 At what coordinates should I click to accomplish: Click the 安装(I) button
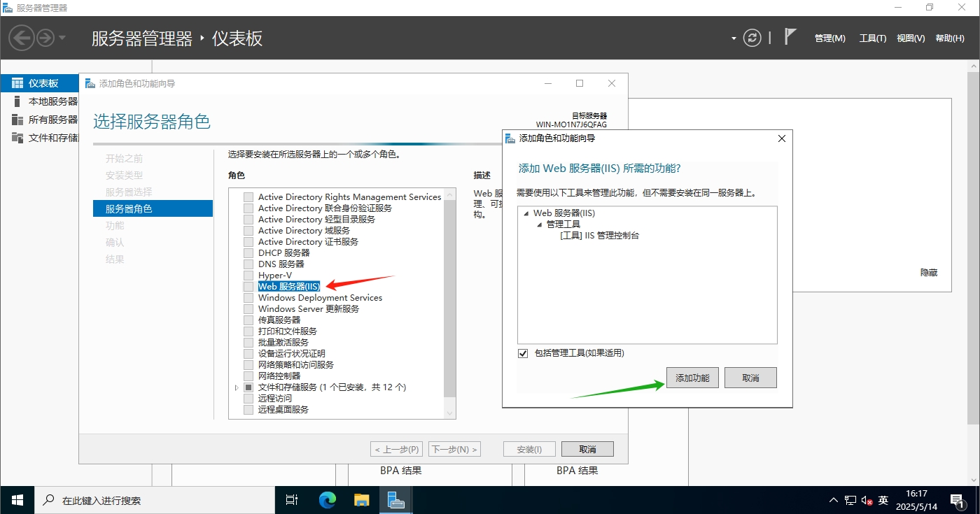[x=529, y=449]
